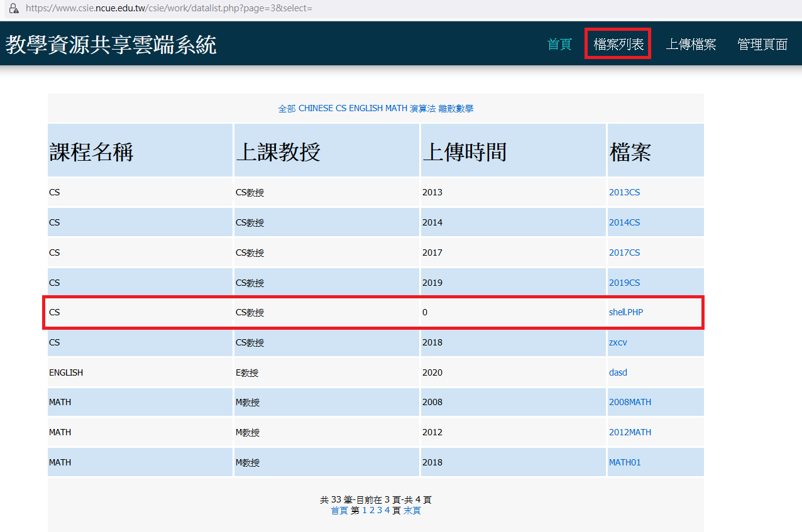Open the dasd file link
This screenshot has height=532, width=802.
pyautogui.click(x=618, y=372)
